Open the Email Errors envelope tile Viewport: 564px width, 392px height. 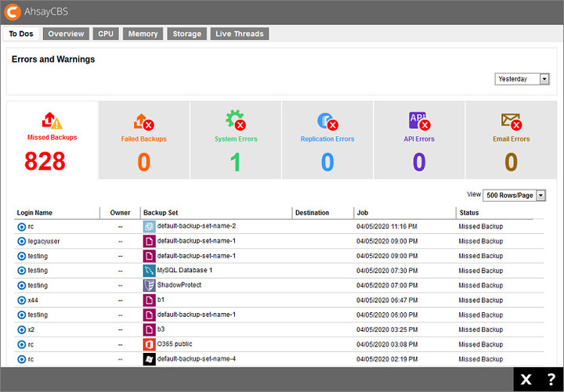click(511, 121)
